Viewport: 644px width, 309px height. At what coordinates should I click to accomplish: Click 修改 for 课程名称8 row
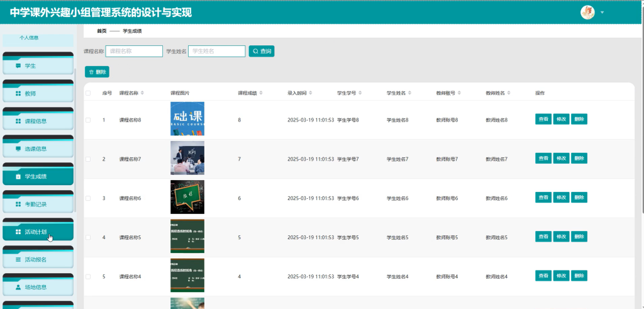561,119
